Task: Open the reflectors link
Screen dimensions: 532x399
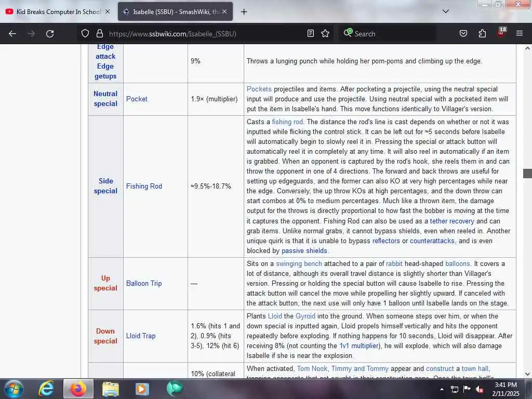Action: 386,241
